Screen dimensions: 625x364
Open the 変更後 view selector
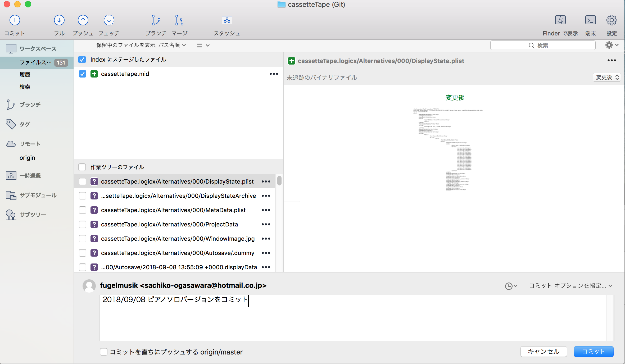tap(607, 77)
